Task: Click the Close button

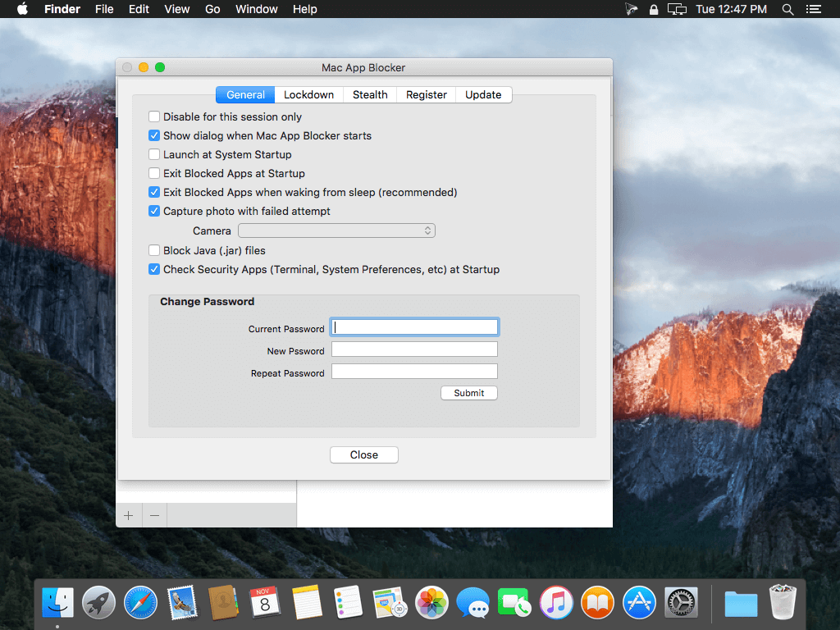Action: click(x=363, y=454)
